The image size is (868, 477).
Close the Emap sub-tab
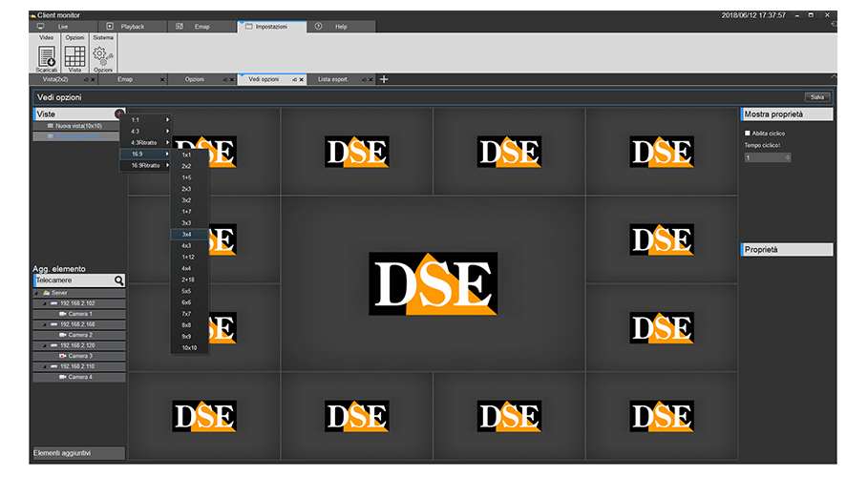click(162, 79)
